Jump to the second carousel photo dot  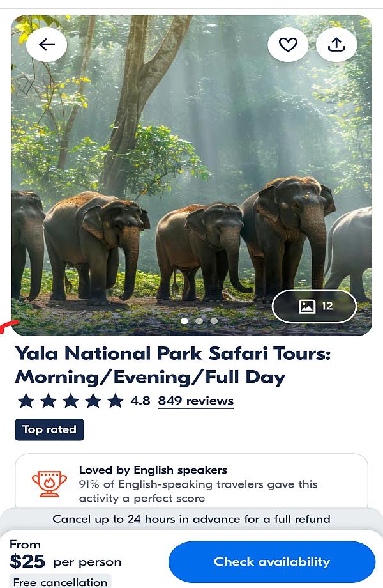(x=199, y=321)
